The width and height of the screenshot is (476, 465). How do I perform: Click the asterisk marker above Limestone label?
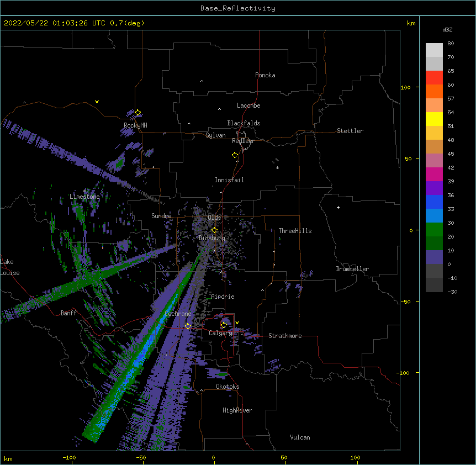tap(84, 191)
